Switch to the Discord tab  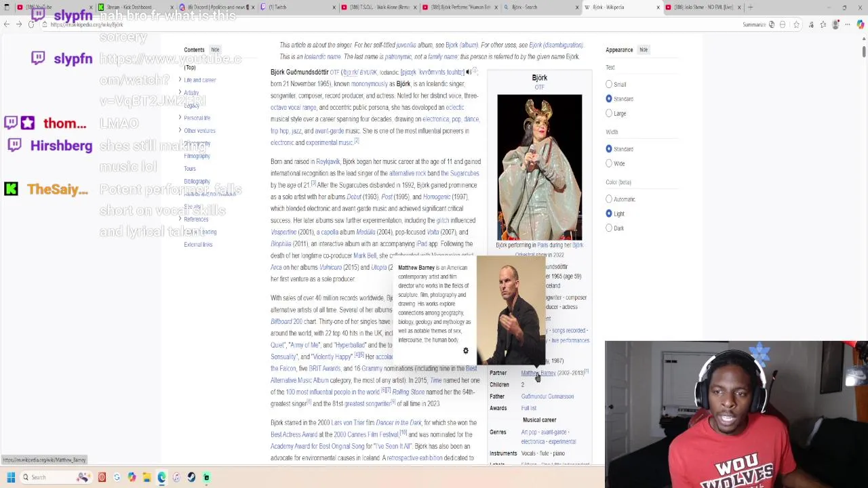coord(217,7)
